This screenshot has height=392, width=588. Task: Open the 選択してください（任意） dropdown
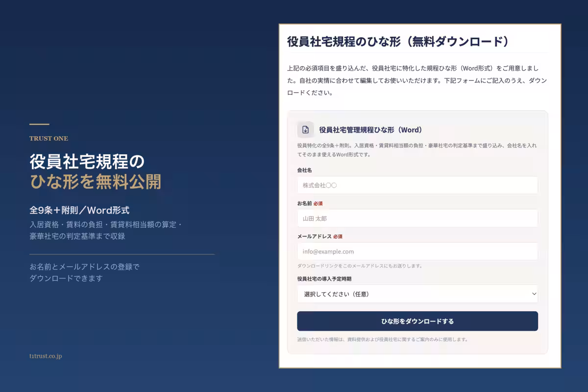pos(417,294)
